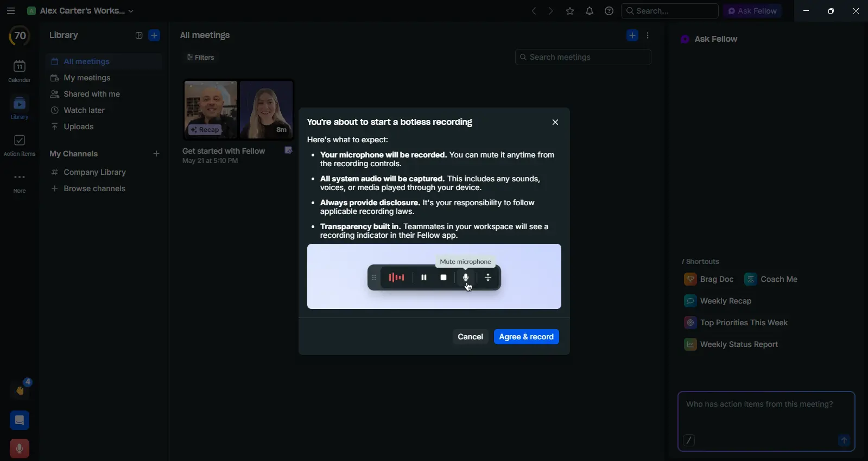Click Agree & record
This screenshot has height=461, width=868.
[526, 337]
